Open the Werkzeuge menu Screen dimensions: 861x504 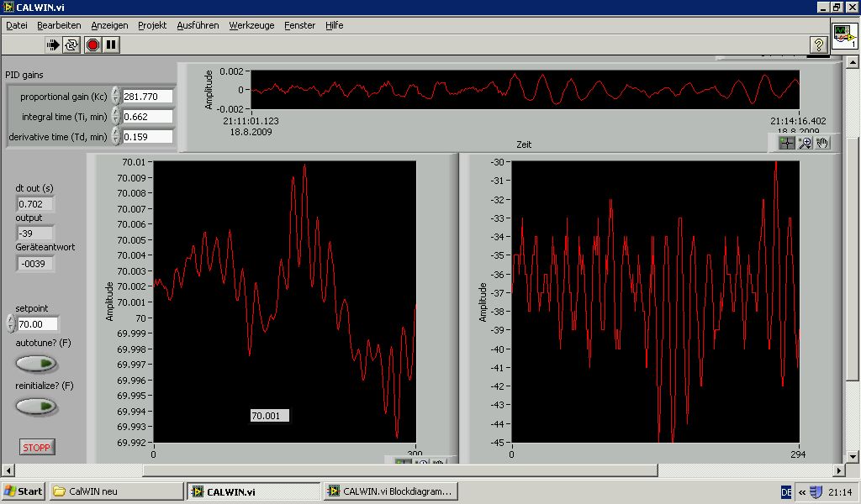[x=251, y=25]
